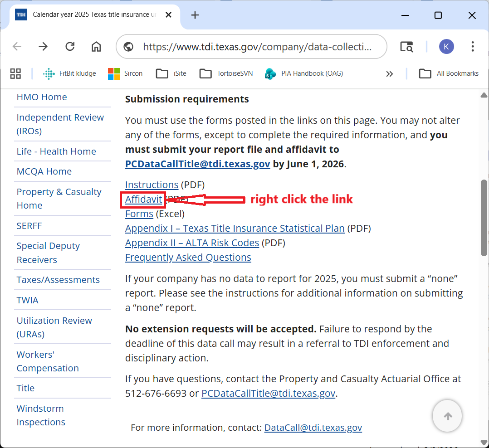Click the apps grid icon in bookmarks bar
Viewport: 489px width, 448px height.
click(15, 73)
